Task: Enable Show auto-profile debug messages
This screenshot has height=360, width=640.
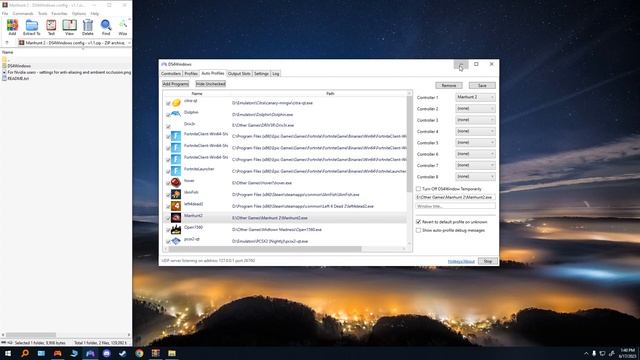Action: pyautogui.click(x=418, y=230)
